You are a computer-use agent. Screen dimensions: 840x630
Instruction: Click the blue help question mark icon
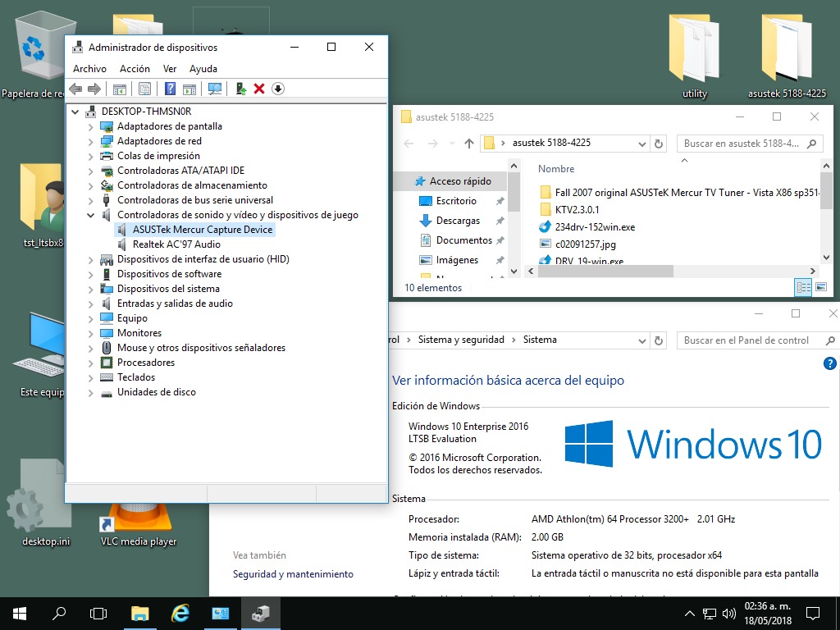pyautogui.click(x=829, y=363)
